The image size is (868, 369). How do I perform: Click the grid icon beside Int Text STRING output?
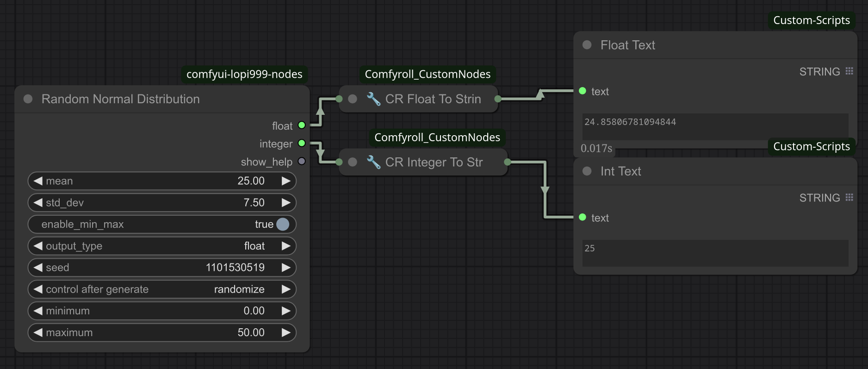click(x=849, y=198)
